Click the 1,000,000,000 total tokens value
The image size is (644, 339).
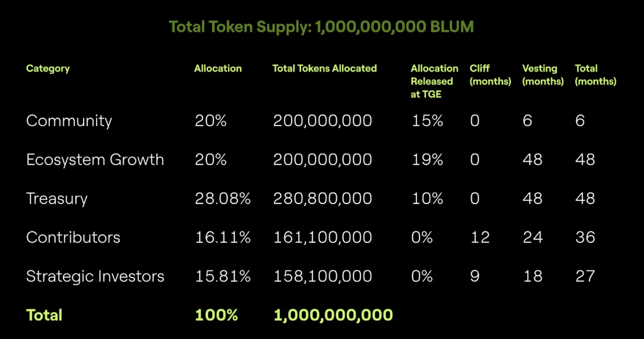tap(333, 315)
